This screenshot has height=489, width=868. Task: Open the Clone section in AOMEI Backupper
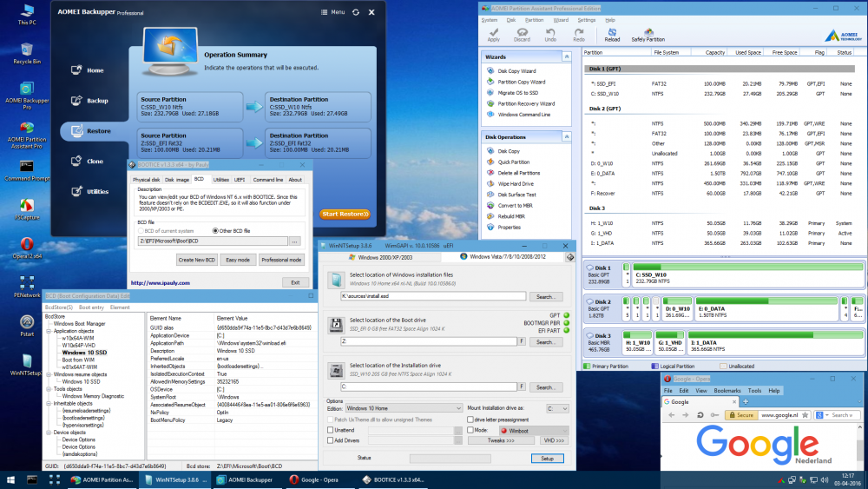tap(88, 162)
